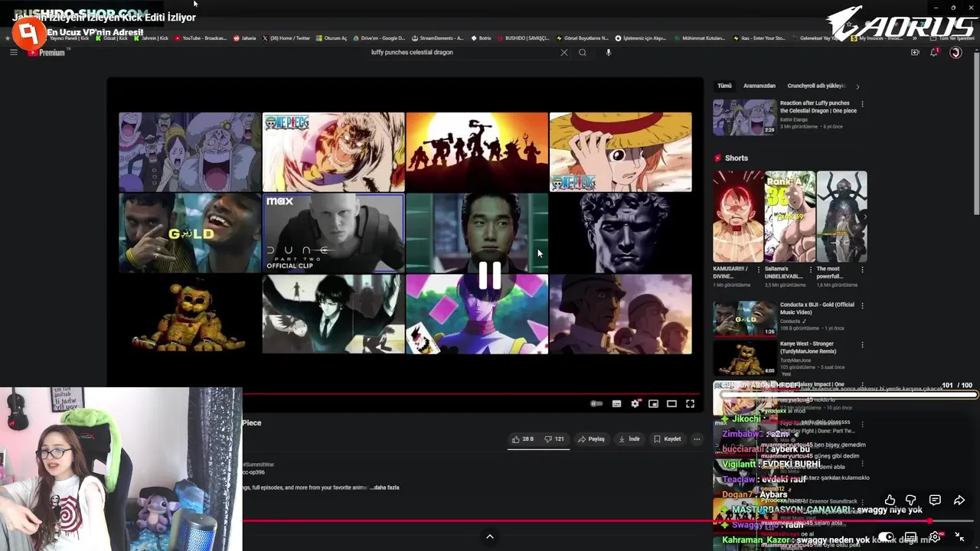Image resolution: width=980 pixels, height=551 pixels.
Task: Select the Aramanızdan filter chip
Action: (759, 86)
